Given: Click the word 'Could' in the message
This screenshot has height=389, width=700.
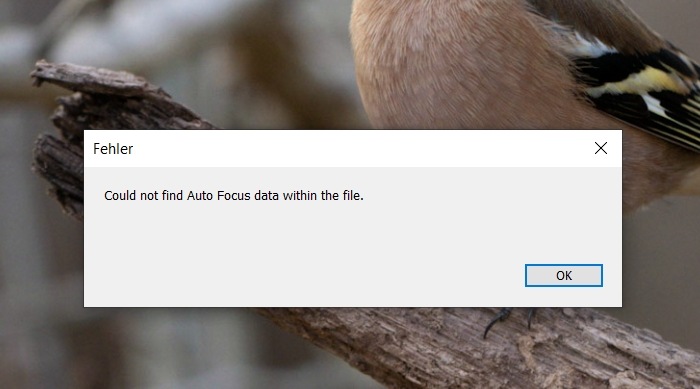Looking at the screenshot, I should [x=120, y=196].
